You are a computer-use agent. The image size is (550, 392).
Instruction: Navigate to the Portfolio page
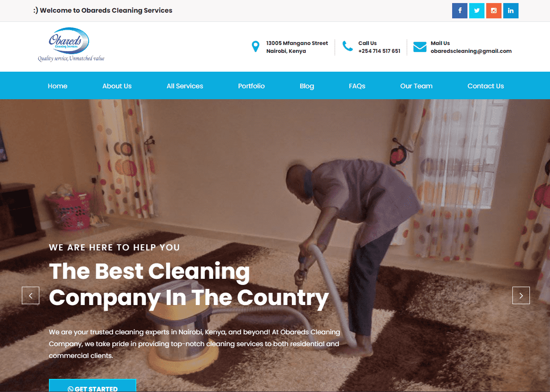click(251, 86)
